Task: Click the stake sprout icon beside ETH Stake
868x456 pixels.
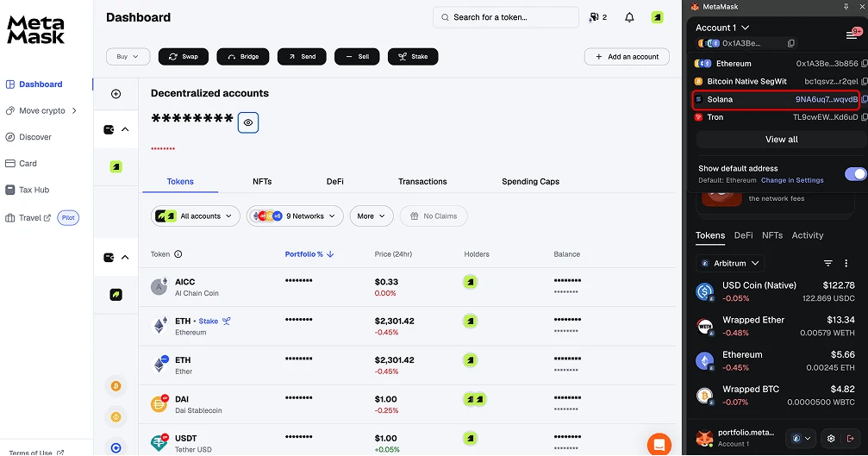Action: [x=227, y=321]
